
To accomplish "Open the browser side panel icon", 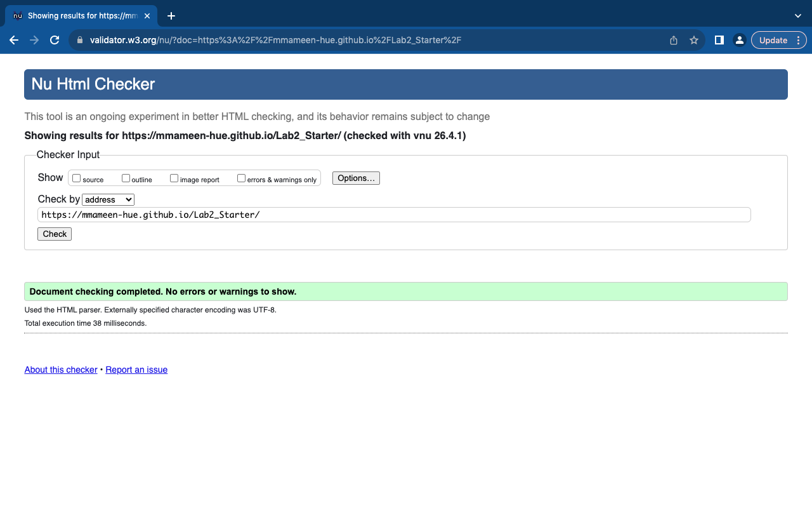I will tap(719, 40).
